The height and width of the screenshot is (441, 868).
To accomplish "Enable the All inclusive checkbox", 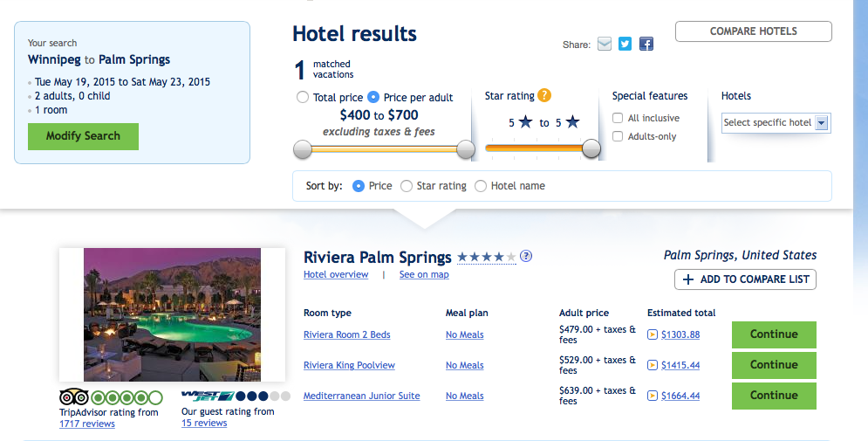I will (618, 118).
